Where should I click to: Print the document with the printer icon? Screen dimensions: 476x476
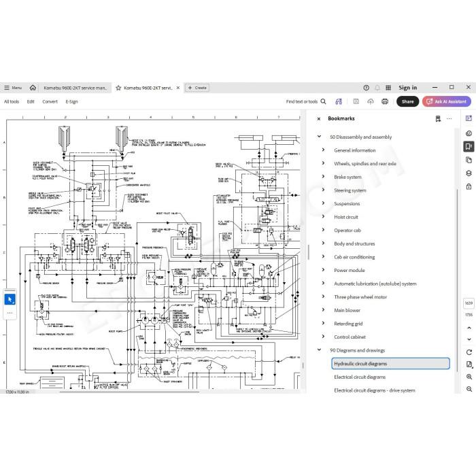click(385, 102)
